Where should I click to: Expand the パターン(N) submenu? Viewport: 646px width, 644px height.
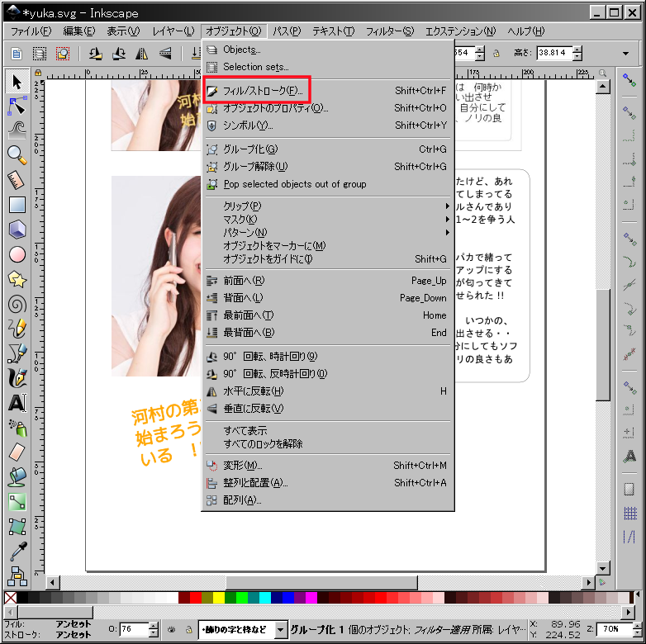[328, 232]
